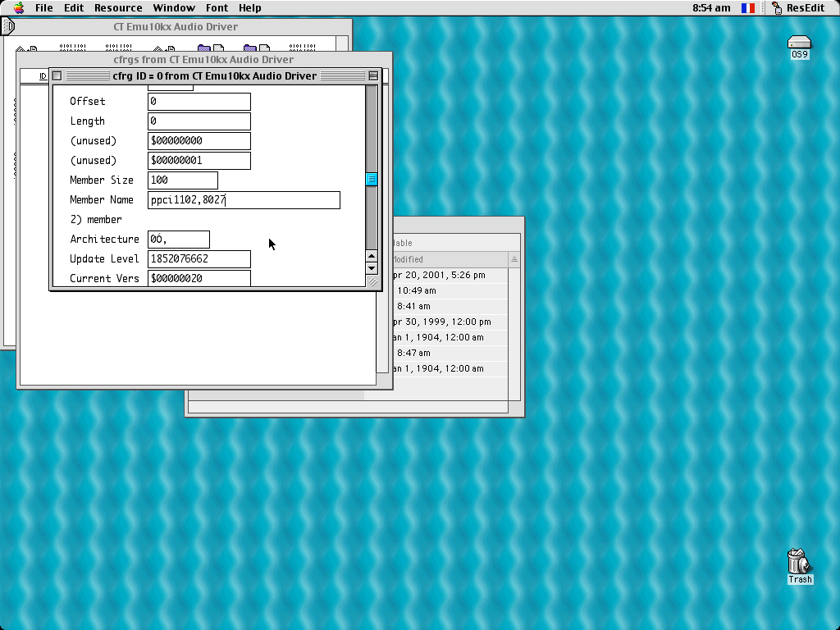Click the "Member Name" label
Screen dimensions: 840x630
click(x=101, y=200)
